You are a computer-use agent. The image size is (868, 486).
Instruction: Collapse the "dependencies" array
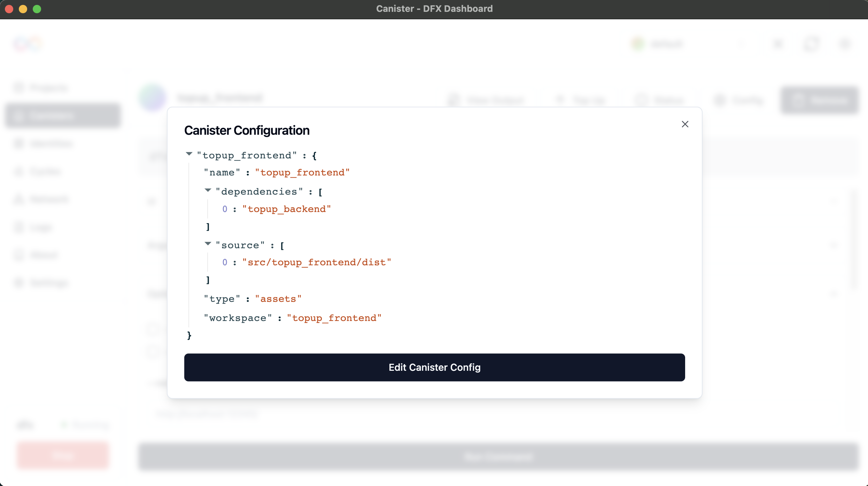pyautogui.click(x=208, y=190)
